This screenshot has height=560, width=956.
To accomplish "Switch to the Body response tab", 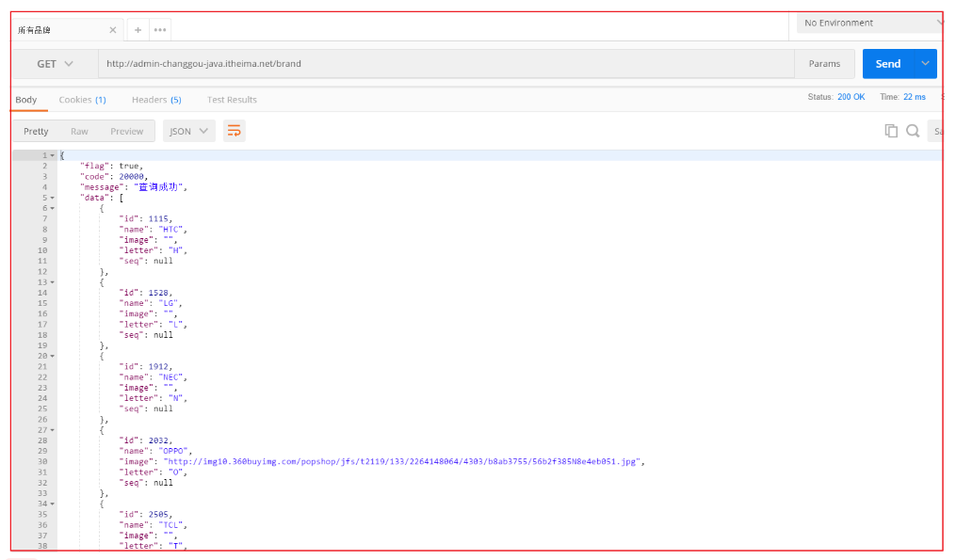I will 26,100.
